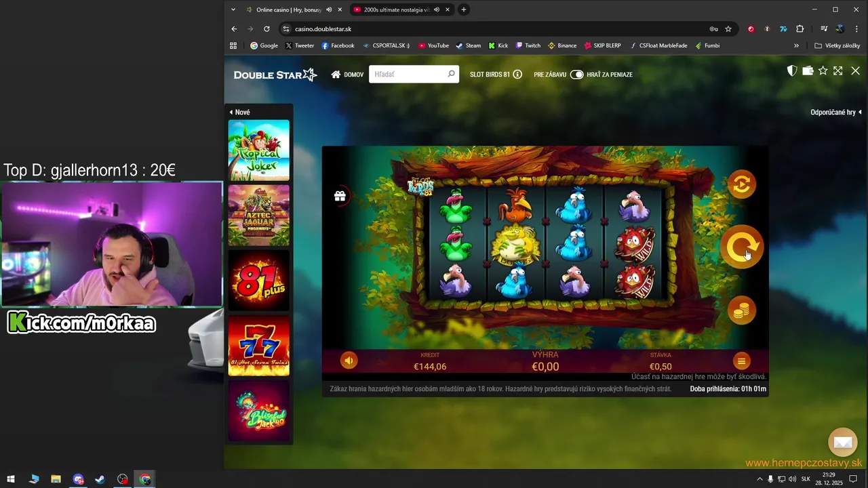Viewport: 868px width, 488px height.
Task: Open the Twitch bookmark
Action: tap(528, 45)
